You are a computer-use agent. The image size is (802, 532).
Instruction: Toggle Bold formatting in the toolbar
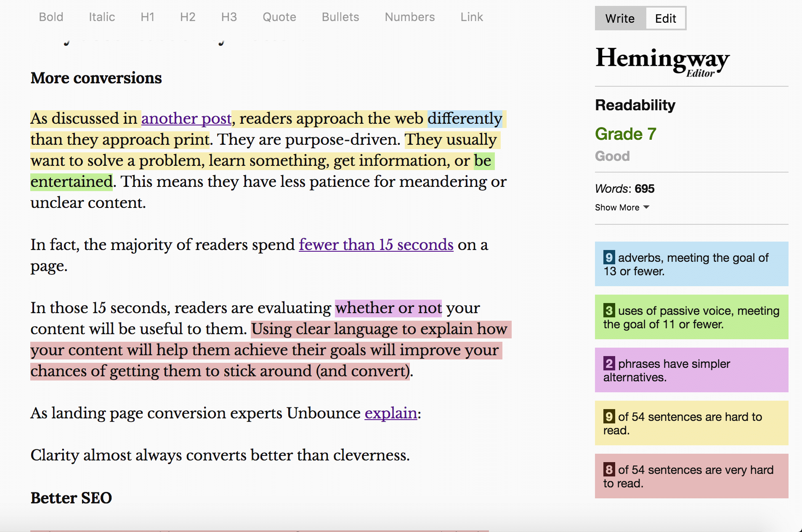pyautogui.click(x=51, y=17)
